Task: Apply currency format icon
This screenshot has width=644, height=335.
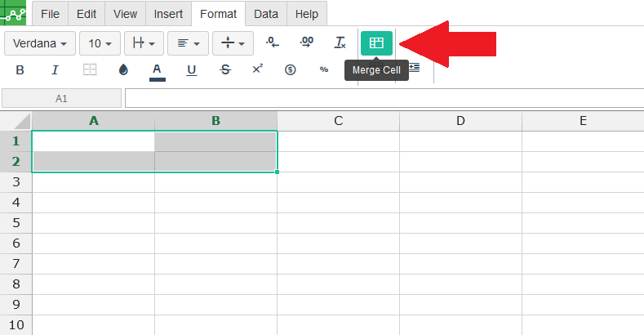Action: (290, 70)
